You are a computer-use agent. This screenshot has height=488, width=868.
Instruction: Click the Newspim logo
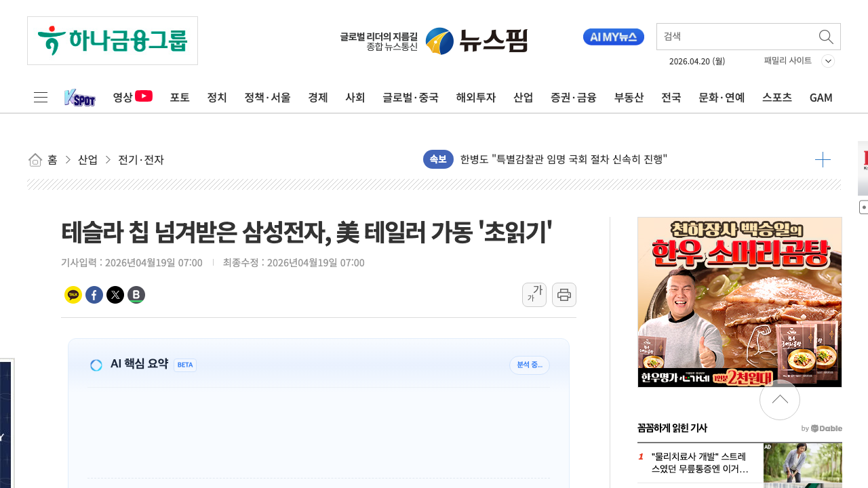(x=434, y=41)
